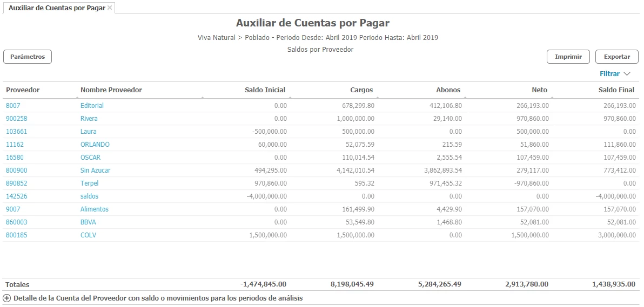Viewport: 644px width, 307px height.
Task: Select Saldo Final value 3,000,000.00
Action: pos(617,235)
